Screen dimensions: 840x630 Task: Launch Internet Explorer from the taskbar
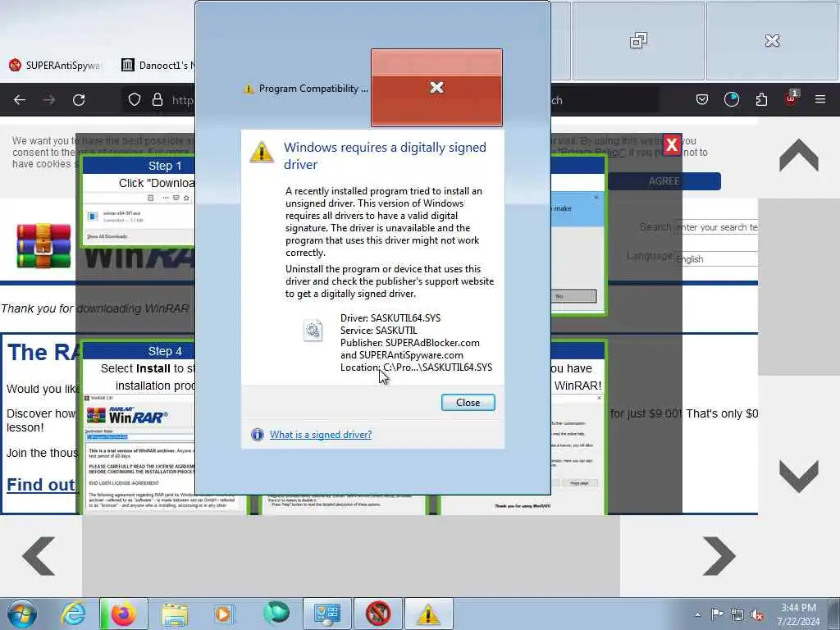point(73,614)
